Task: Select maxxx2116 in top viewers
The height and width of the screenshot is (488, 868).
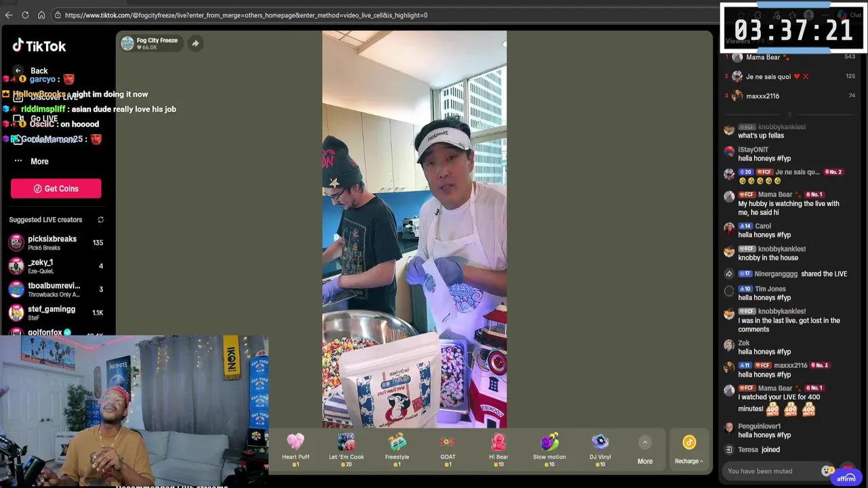Action: coord(791,96)
